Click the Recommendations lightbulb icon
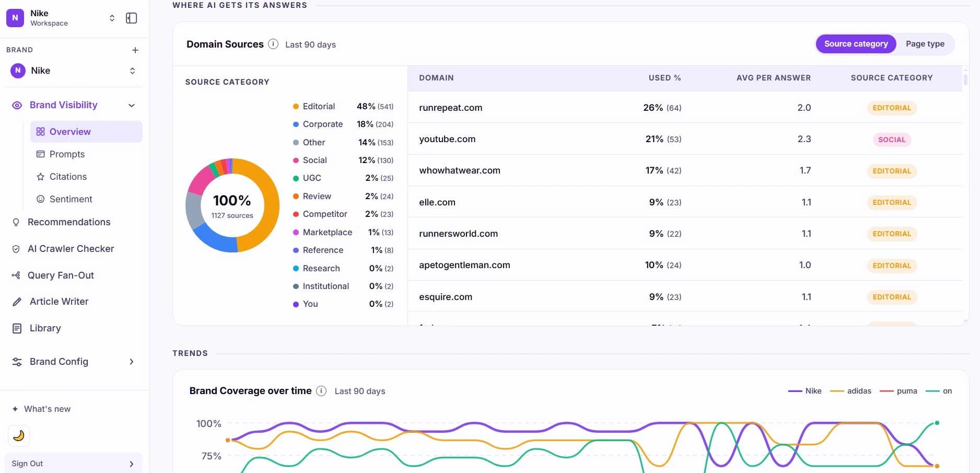The image size is (980, 473). pyautogui.click(x=16, y=222)
